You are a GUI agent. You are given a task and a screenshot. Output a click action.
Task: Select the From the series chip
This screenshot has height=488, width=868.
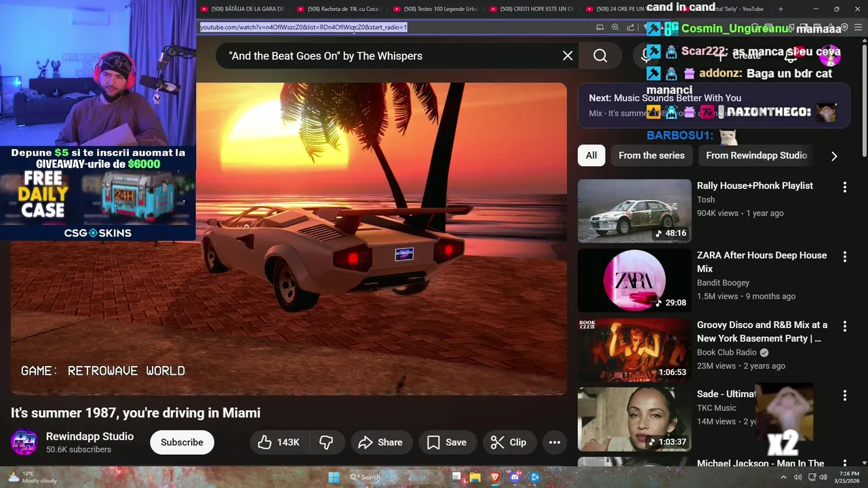pos(652,155)
